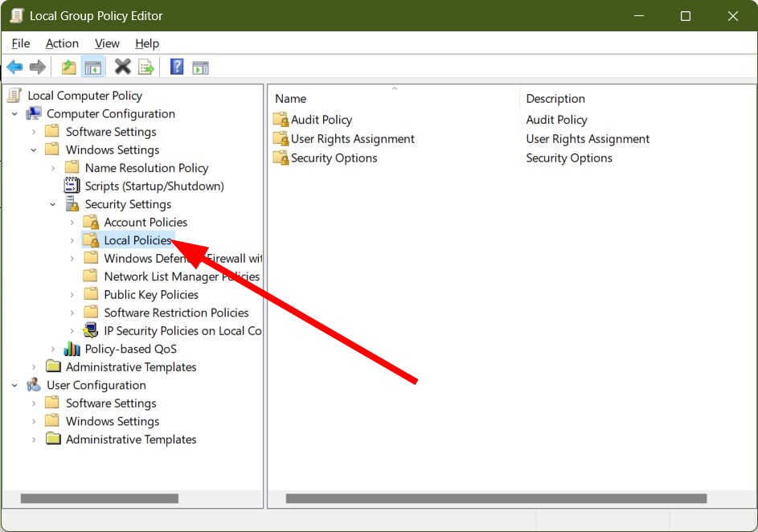The height and width of the screenshot is (532, 758).
Task: Click the Policy-based QoS chart icon
Action: click(x=72, y=349)
